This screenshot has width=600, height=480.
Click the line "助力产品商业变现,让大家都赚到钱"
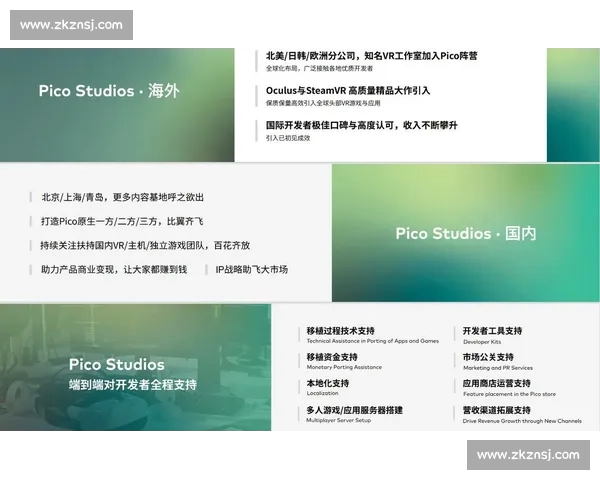(114, 269)
